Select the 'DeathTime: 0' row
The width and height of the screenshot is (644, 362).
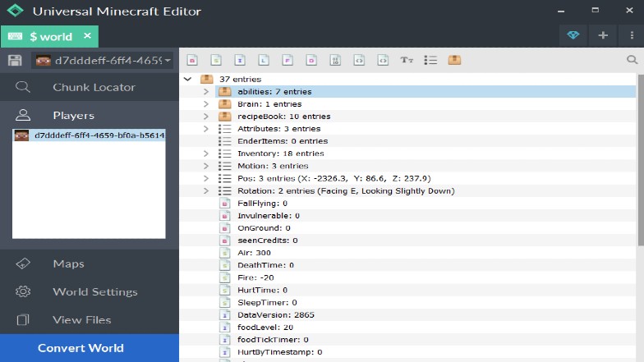pos(425,265)
